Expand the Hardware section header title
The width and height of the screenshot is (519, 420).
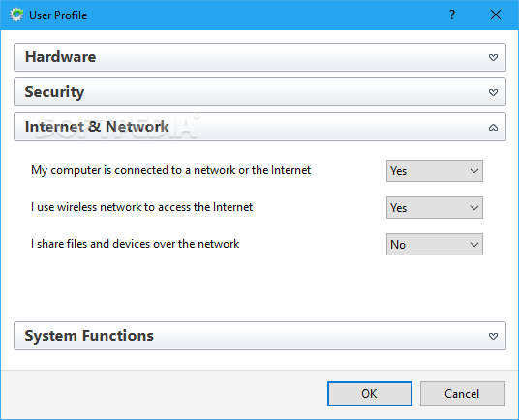tap(61, 57)
